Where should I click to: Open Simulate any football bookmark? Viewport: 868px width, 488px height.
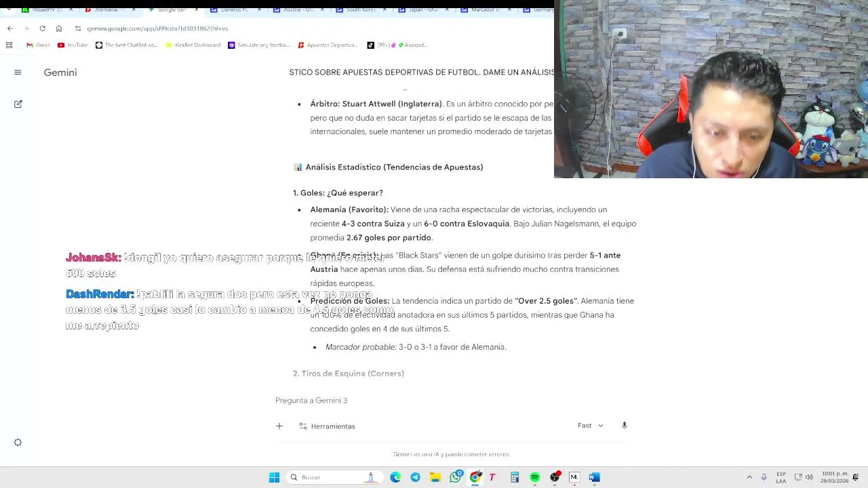pos(258,45)
